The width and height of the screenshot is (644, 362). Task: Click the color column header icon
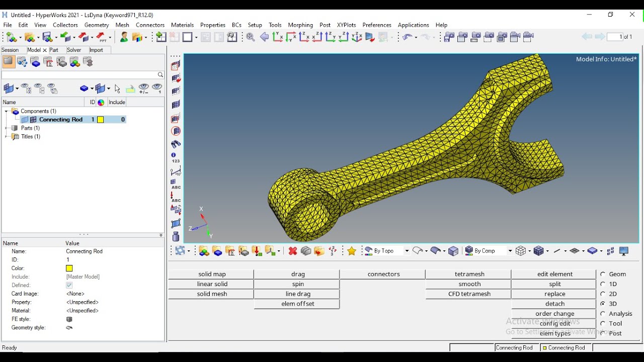101,102
